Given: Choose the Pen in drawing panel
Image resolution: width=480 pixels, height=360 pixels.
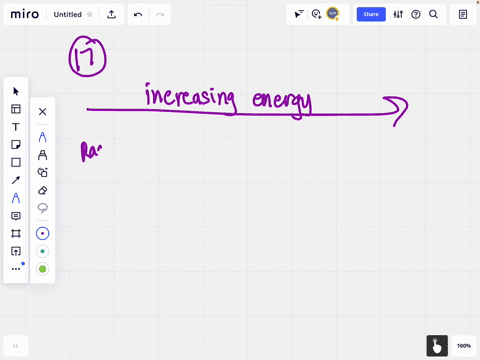Looking at the screenshot, I should (42, 137).
